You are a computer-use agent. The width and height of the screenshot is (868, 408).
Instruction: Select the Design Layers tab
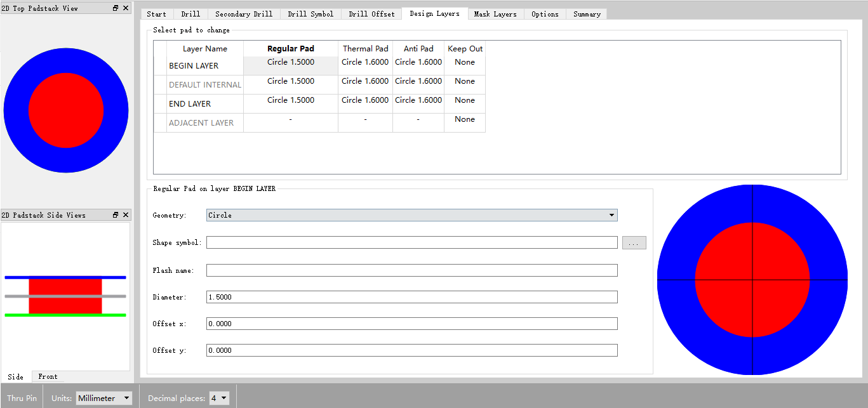coord(434,13)
